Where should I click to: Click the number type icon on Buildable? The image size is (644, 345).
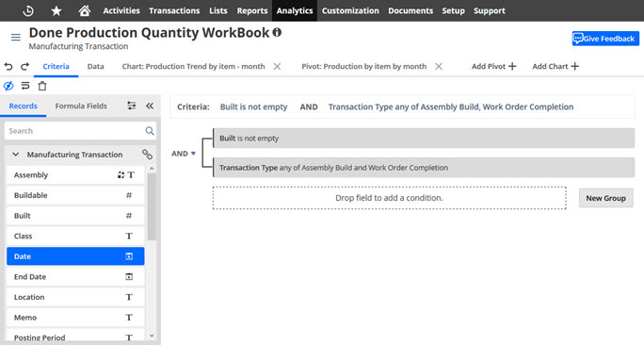[x=129, y=195]
